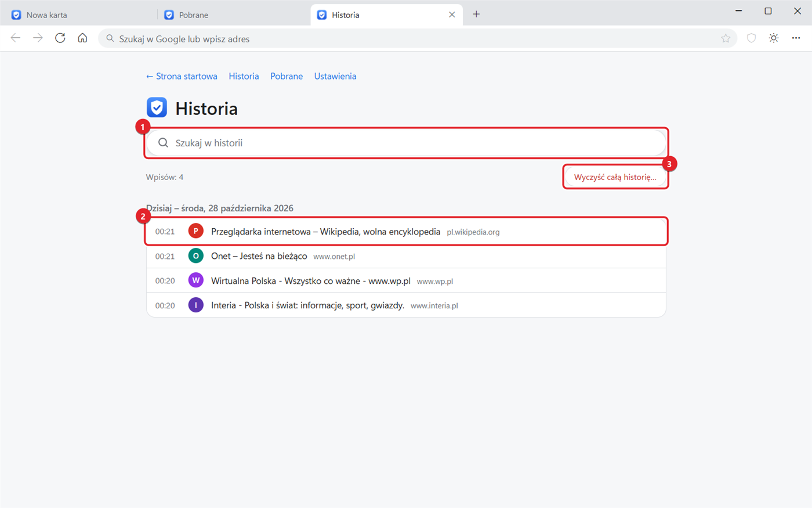The width and height of the screenshot is (812, 508).
Task: Open the Historia navigation link
Action: (244, 76)
